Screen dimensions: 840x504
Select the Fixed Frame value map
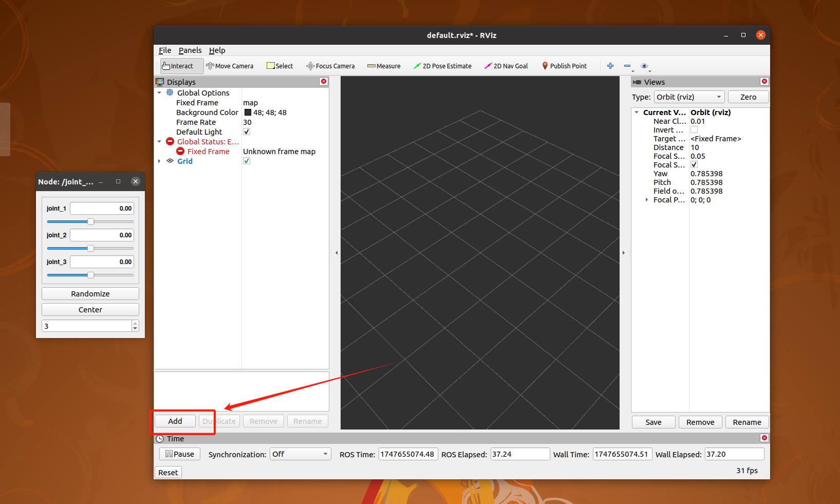tap(251, 102)
